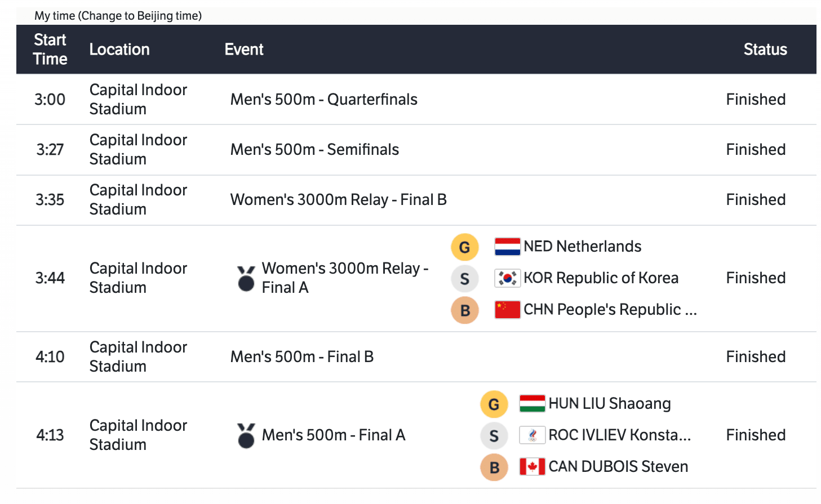Select bronze medalist CAN DUBOIS Steven

(618, 467)
